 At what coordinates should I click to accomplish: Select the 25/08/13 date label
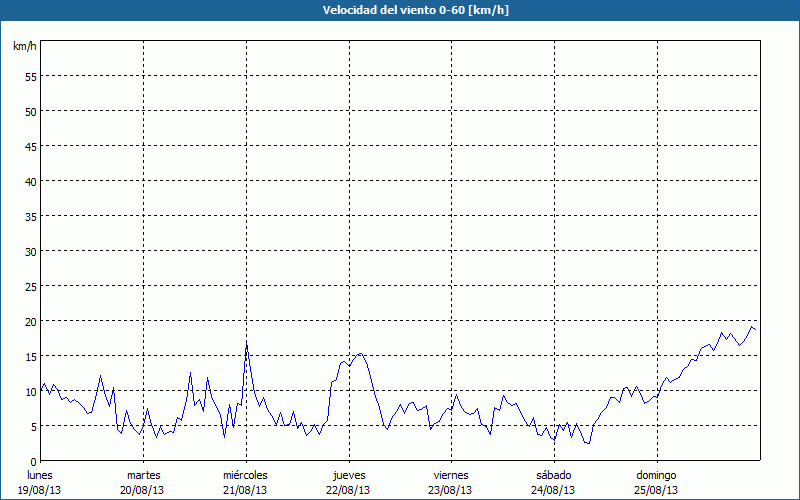tap(656, 490)
